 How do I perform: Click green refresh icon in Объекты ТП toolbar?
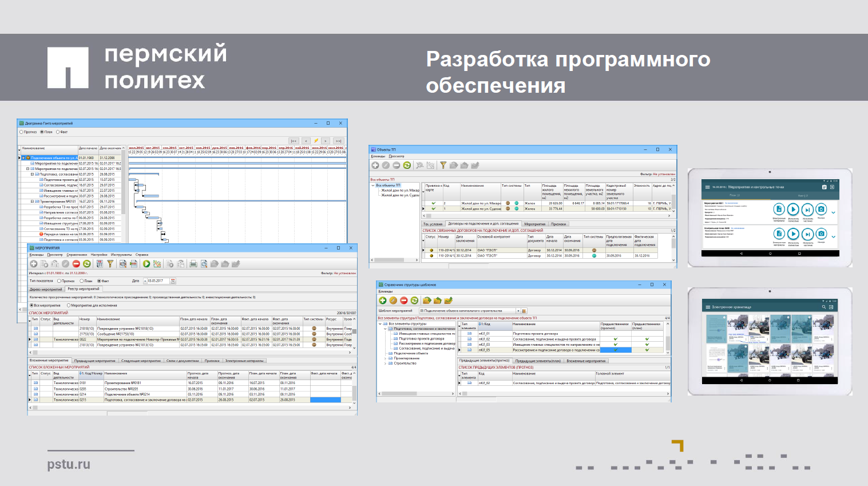click(407, 165)
